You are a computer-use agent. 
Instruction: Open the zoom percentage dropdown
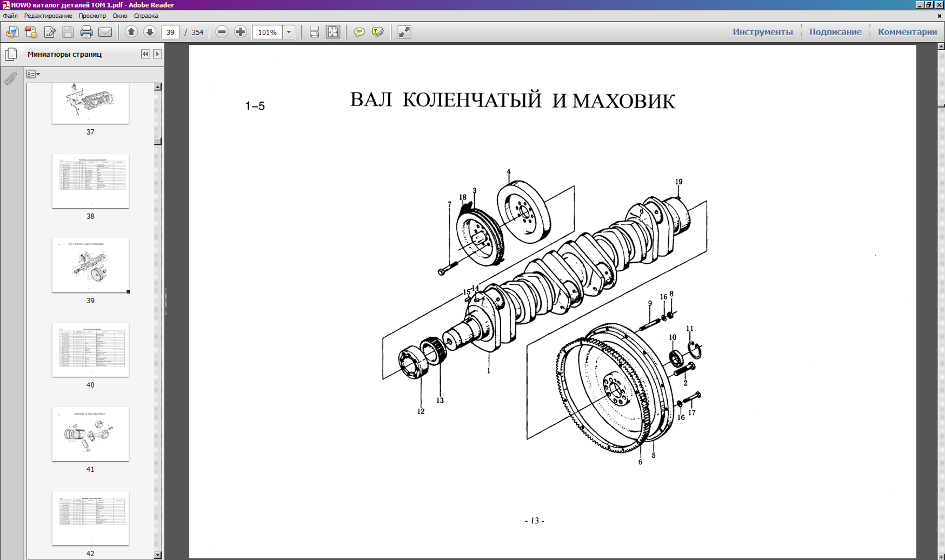(x=289, y=32)
